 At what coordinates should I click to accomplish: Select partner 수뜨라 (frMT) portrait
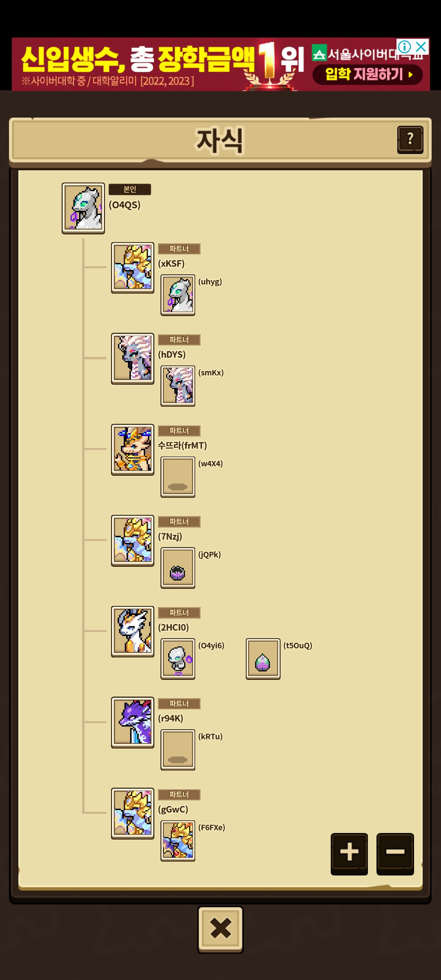point(133,450)
